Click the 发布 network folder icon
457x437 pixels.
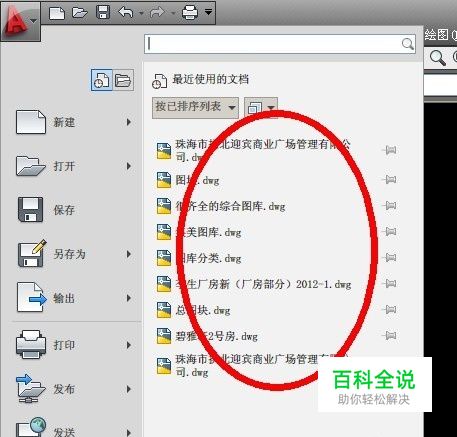(31, 389)
